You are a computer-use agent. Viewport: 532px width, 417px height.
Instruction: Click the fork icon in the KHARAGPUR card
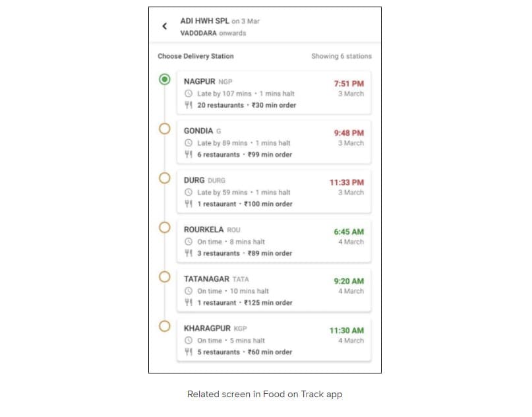(x=189, y=352)
